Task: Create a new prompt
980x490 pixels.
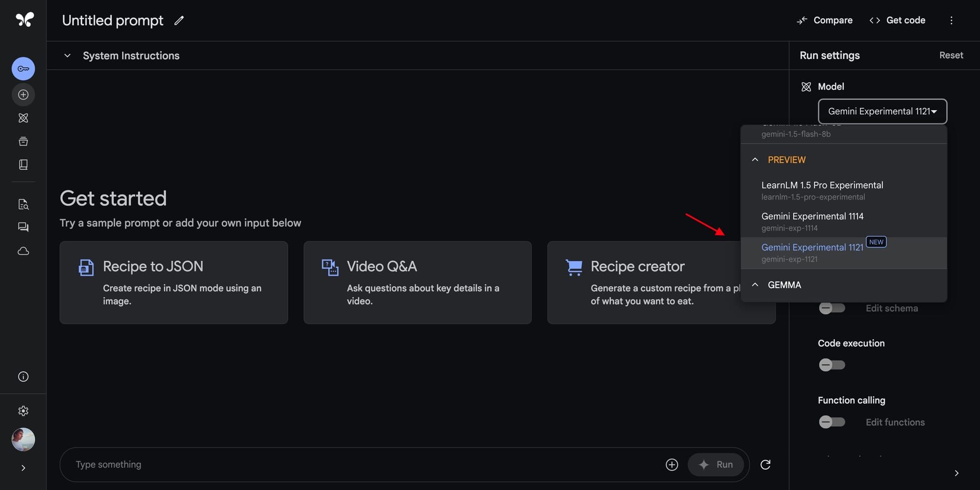Action: coord(23,95)
